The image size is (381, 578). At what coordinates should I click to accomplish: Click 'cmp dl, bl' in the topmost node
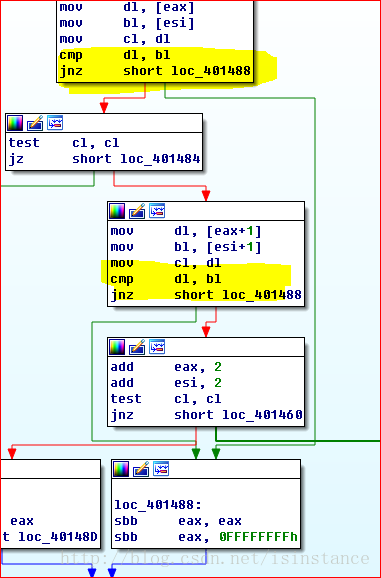pos(115,55)
